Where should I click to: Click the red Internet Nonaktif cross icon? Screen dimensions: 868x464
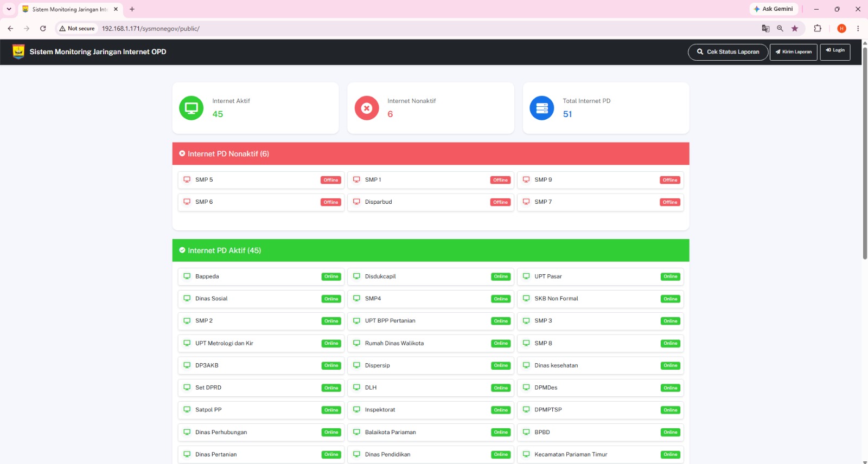(367, 108)
